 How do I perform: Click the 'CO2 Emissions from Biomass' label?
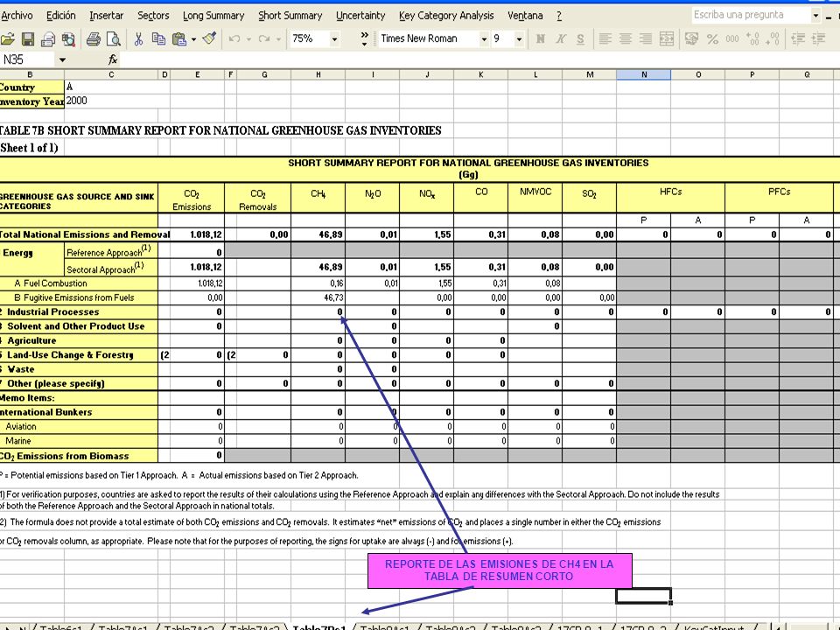(x=64, y=456)
